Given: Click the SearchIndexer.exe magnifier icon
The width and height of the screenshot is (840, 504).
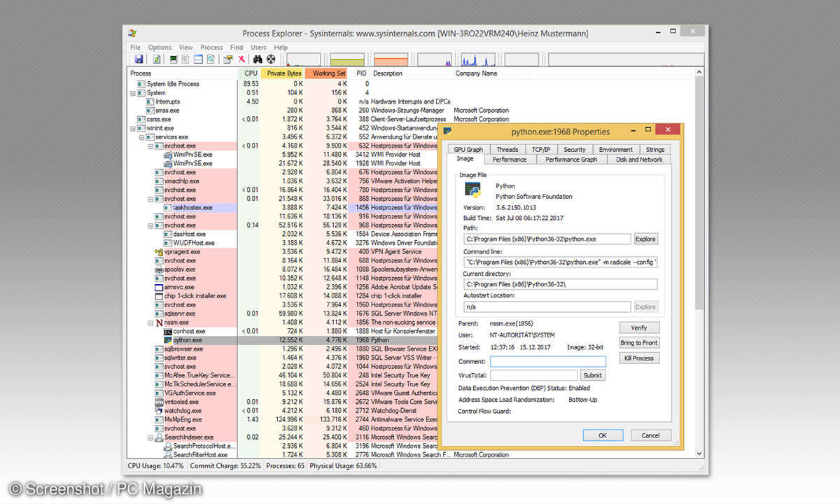Looking at the screenshot, I should (159, 437).
